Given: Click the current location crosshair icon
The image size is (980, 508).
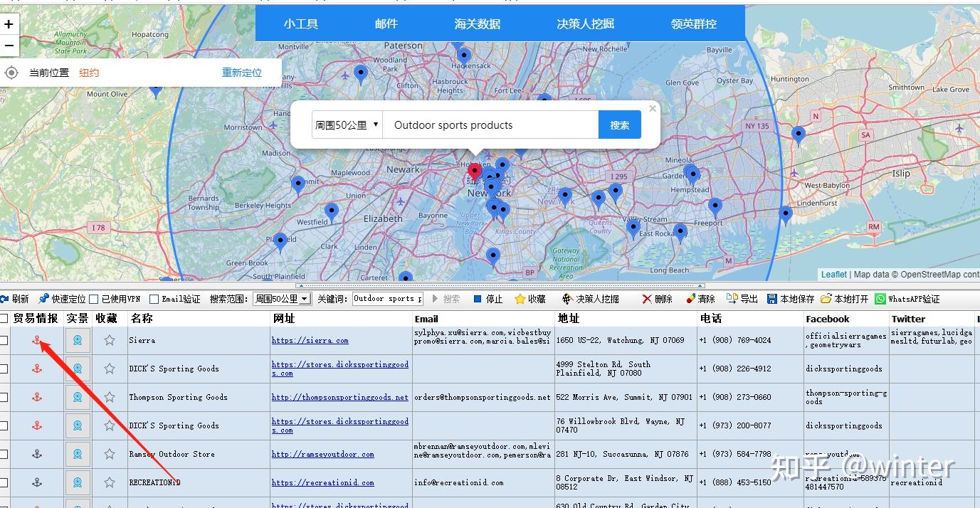Looking at the screenshot, I should 11,73.
